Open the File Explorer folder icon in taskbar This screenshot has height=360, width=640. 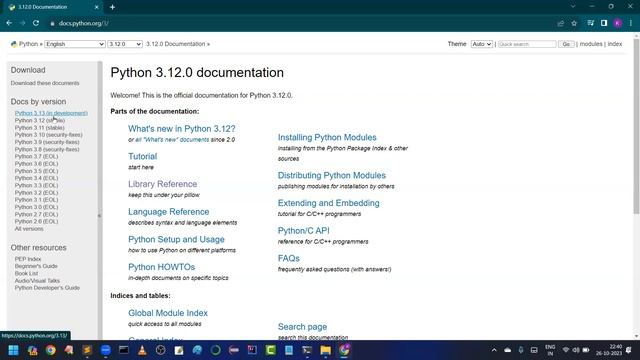coord(325,350)
